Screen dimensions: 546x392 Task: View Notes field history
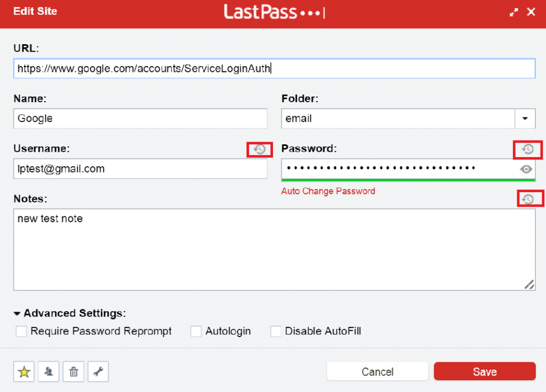[x=530, y=198]
